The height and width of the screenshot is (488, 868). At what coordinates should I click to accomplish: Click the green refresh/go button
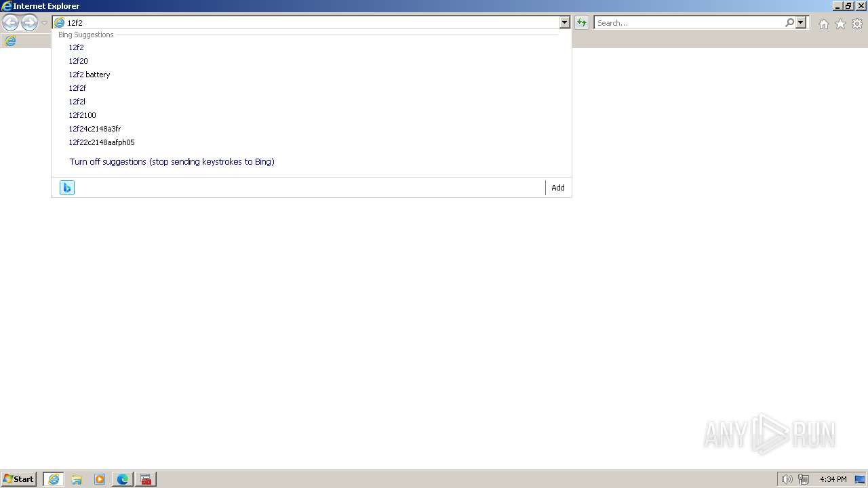coord(582,23)
